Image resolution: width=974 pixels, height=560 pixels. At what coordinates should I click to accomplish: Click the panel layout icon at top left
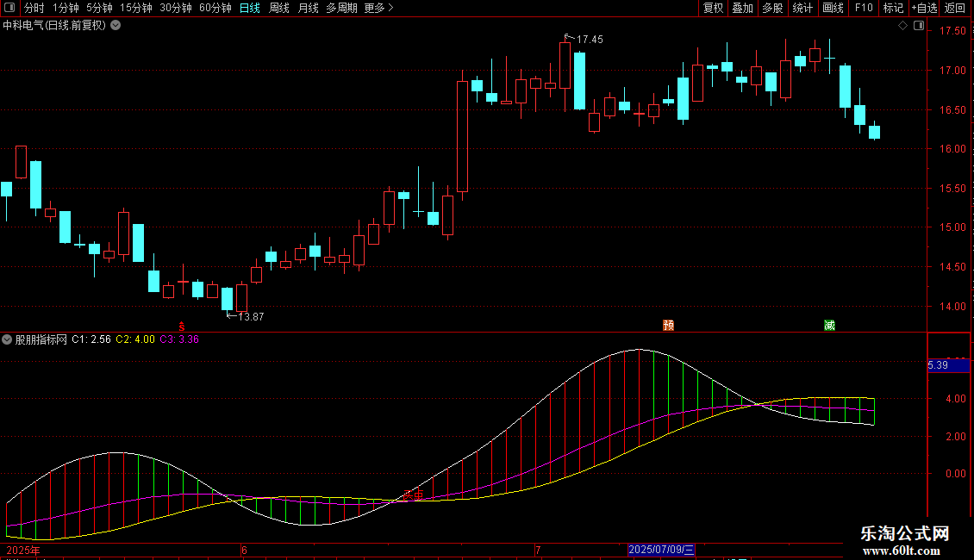9,8
